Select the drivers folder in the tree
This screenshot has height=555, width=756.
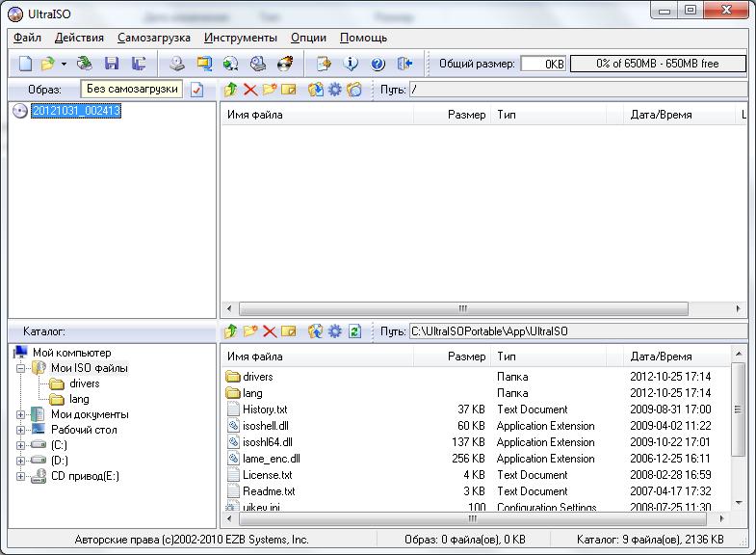pos(85,383)
